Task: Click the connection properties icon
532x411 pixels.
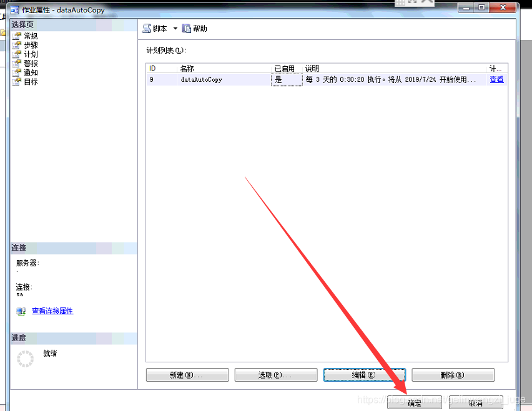Action: pyautogui.click(x=21, y=311)
